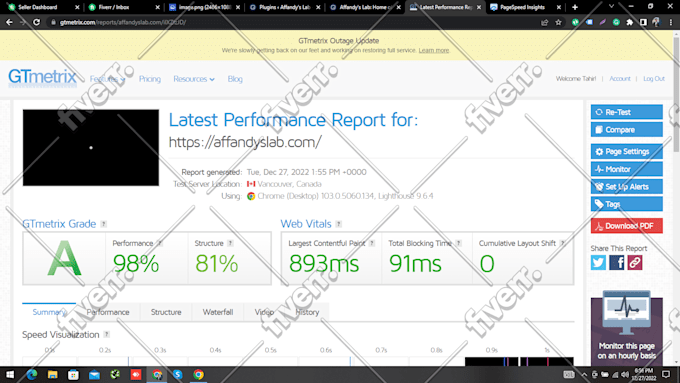Switch to the History tab

tap(307, 312)
